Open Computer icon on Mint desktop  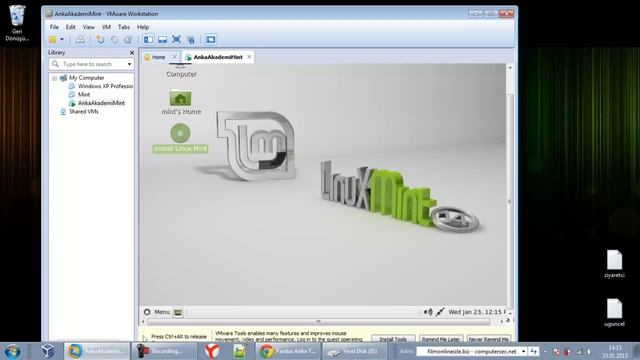181,72
